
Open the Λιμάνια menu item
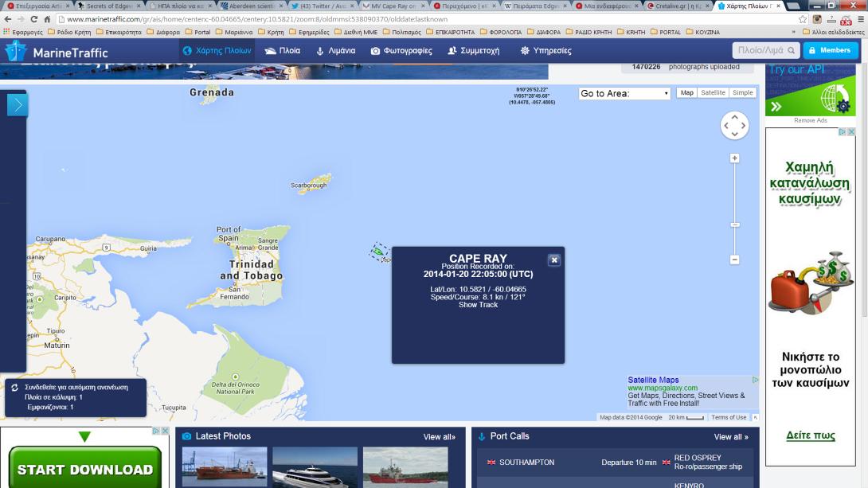click(x=335, y=50)
